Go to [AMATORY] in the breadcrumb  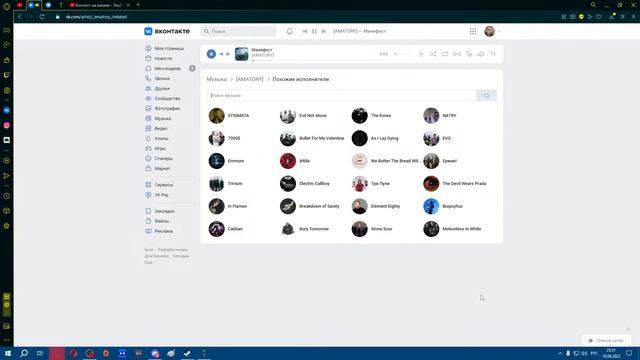pyautogui.click(x=249, y=79)
